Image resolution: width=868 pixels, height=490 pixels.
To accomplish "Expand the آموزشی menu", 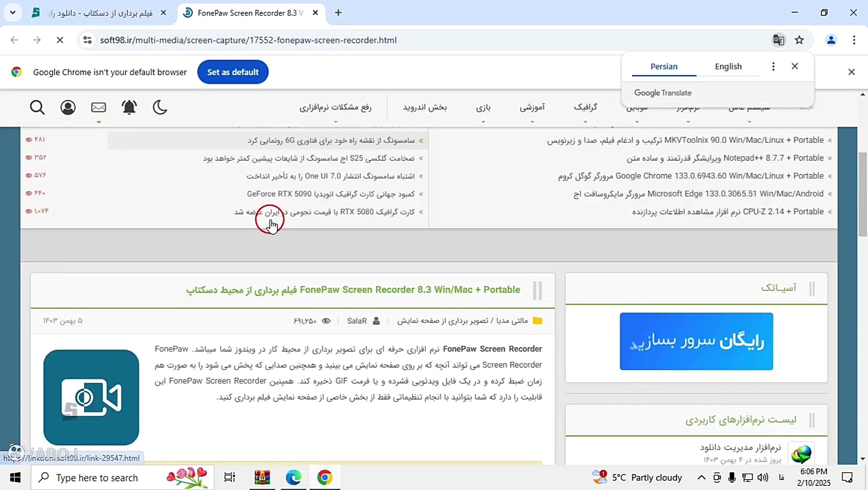I will 532,108.
